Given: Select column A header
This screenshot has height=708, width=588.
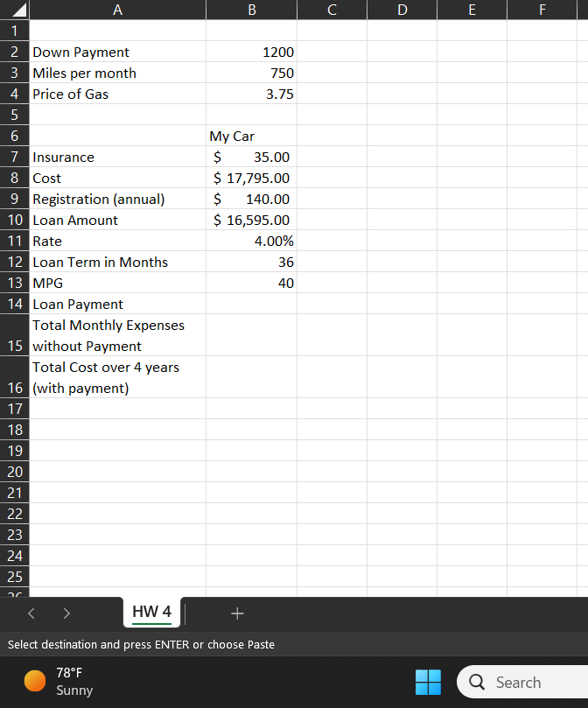Looking at the screenshot, I should click(x=117, y=10).
